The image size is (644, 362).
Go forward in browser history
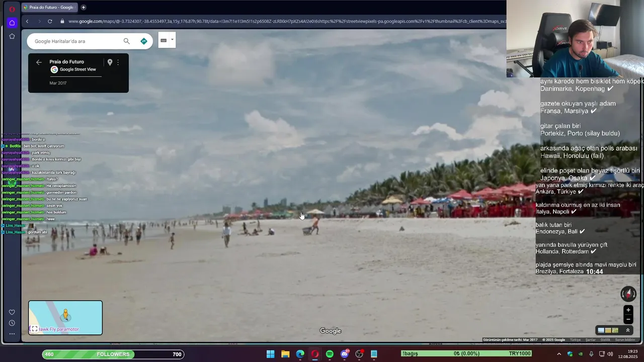[39, 21]
